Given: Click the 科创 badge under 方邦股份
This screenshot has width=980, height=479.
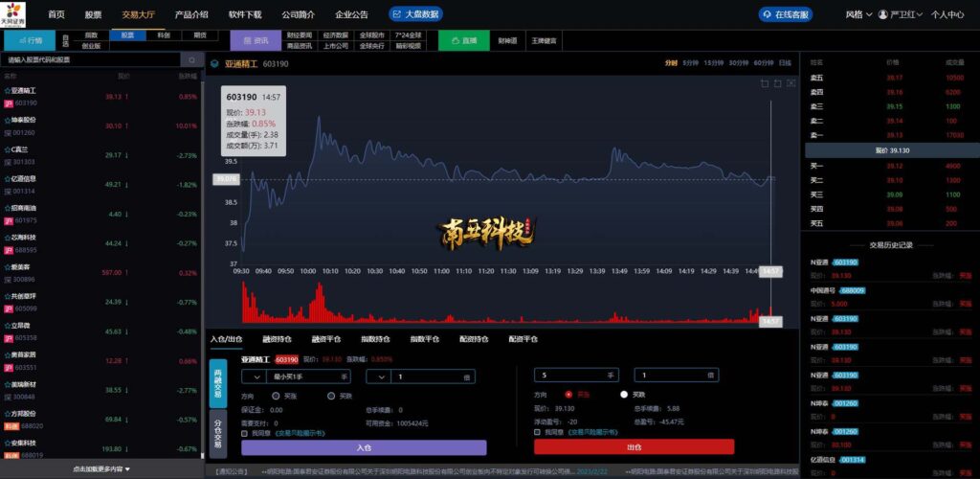Looking at the screenshot, I should [x=11, y=426].
